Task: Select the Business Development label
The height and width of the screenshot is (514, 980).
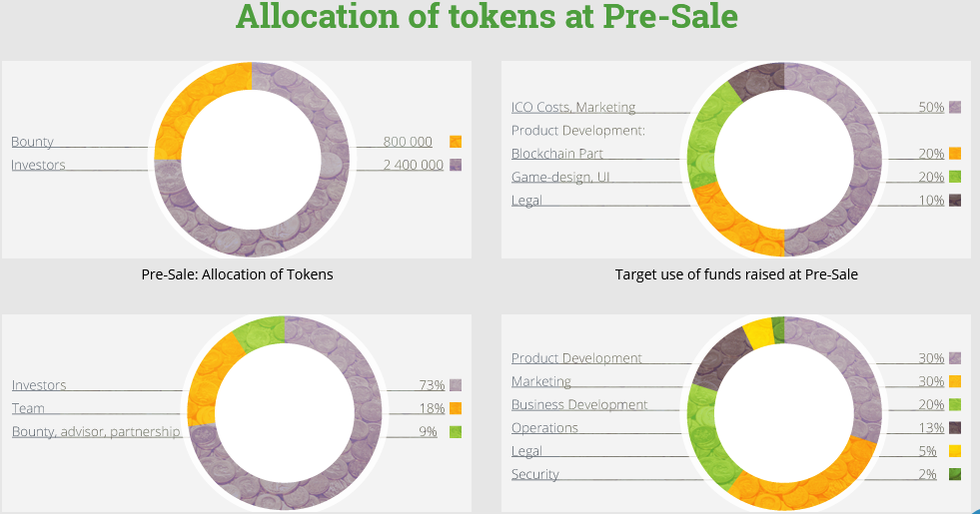Action: pyautogui.click(x=579, y=404)
